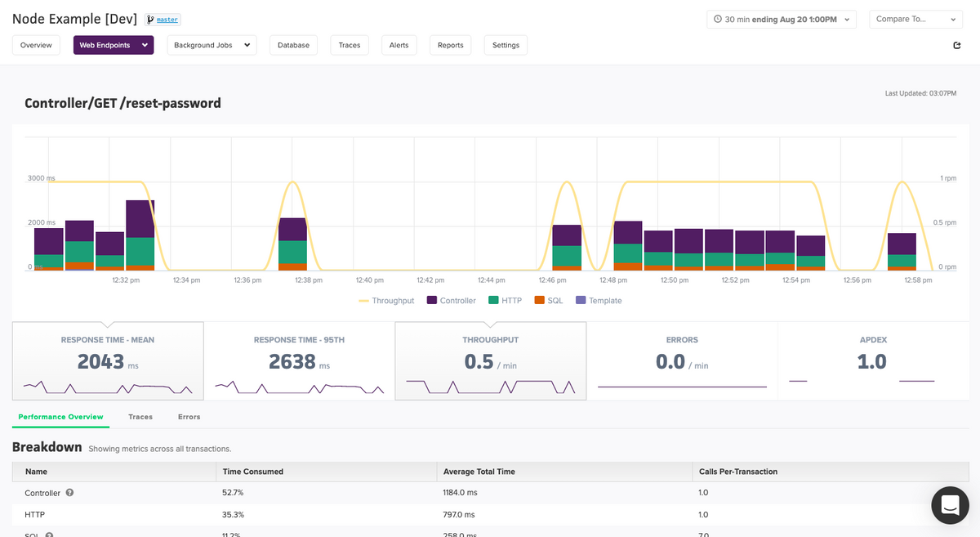The width and height of the screenshot is (980, 537).
Task: Click the clock icon in the time range selector
Action: coord(717,19)
